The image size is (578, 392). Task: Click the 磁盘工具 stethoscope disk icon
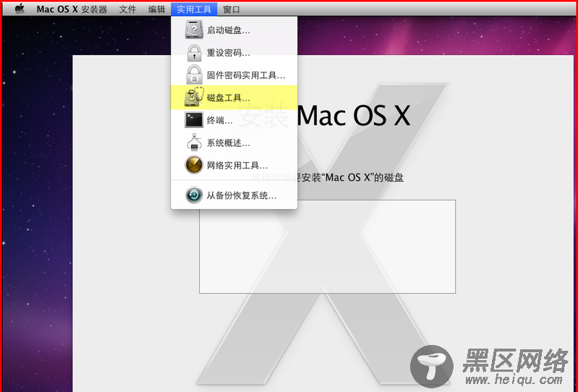tap(194, 97)
